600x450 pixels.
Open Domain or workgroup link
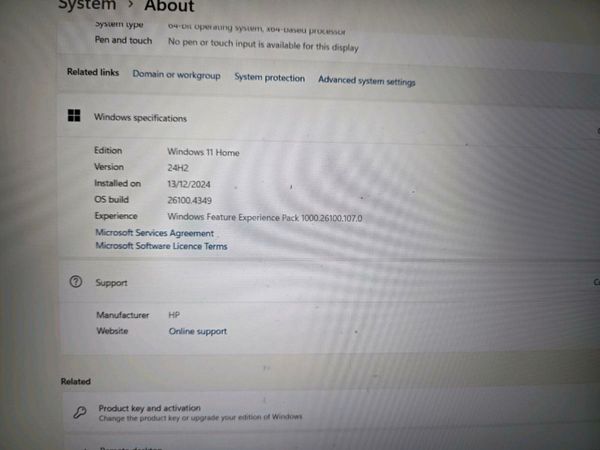click(x=176, y=75)
